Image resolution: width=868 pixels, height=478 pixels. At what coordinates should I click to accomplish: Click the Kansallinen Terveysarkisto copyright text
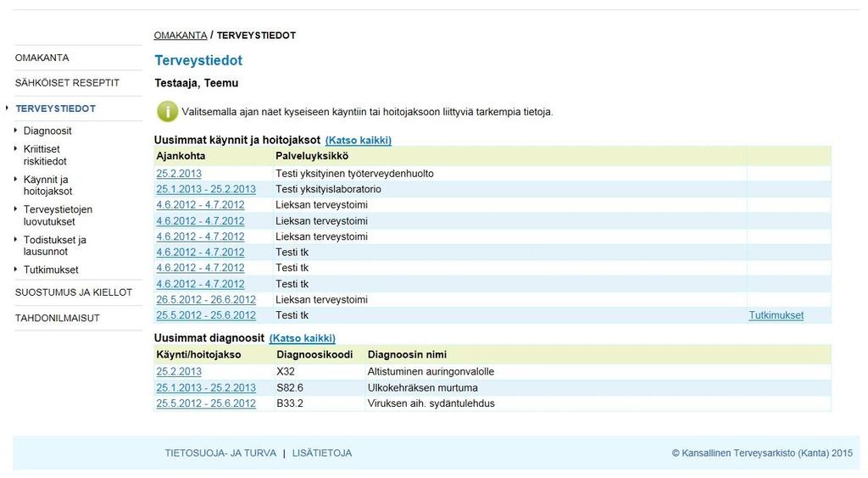click(x=762, y=453)
